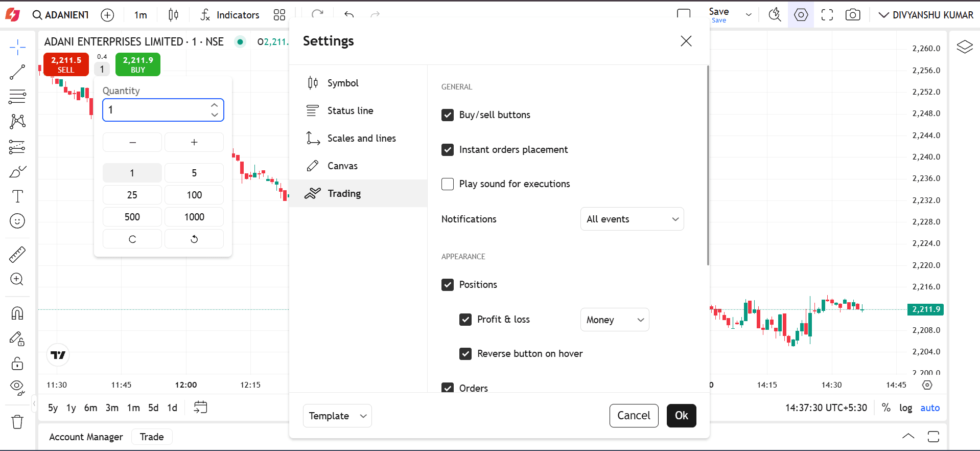The height and width of the screenshot is (451, 980).
Task: Open the emoji icons tool
Action: pyautogui.click(x=17, y=221)
